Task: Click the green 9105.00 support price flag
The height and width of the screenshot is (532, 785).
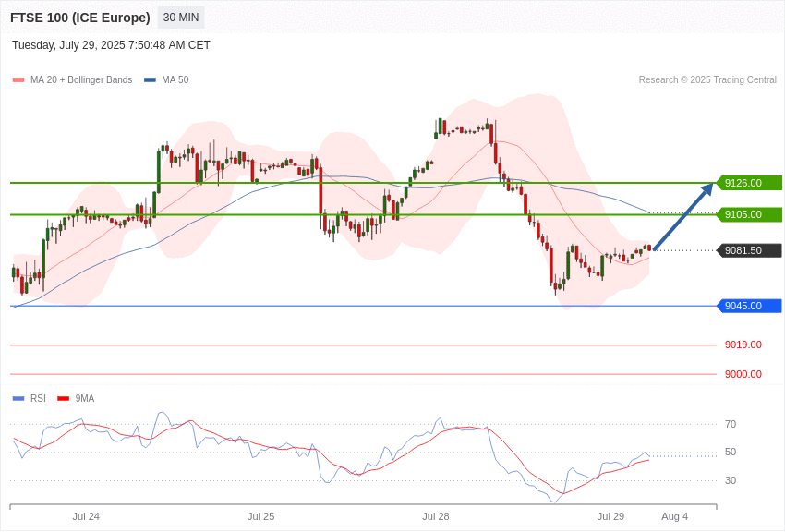Action: click(x=747, y=214)
